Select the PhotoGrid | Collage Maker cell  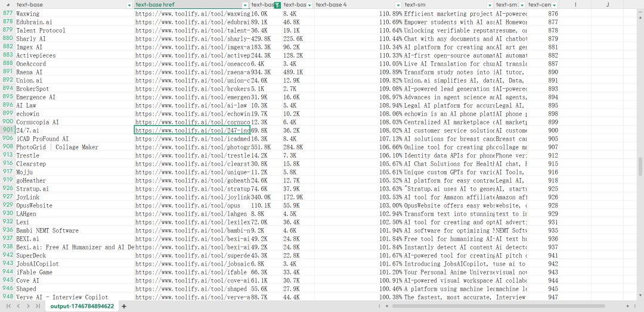75,147
